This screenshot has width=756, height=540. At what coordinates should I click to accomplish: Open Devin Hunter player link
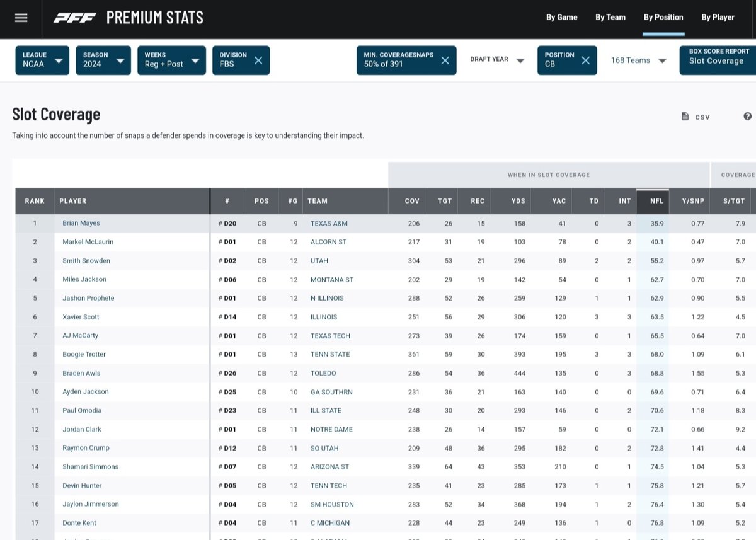(x=82, y=486)
